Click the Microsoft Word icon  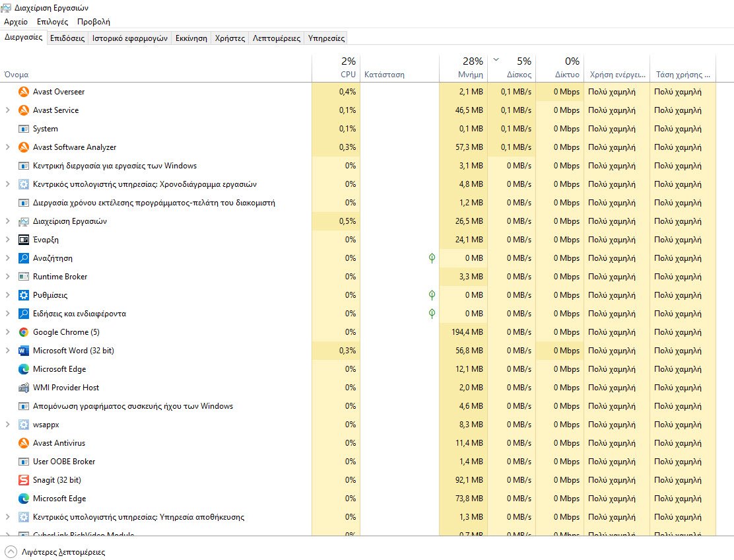[x=23, y=351]
